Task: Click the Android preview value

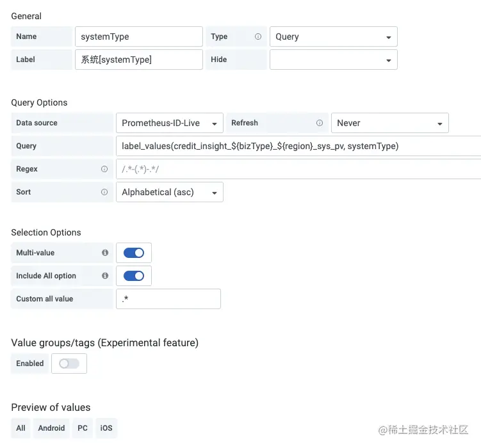Action: point(51,428)
